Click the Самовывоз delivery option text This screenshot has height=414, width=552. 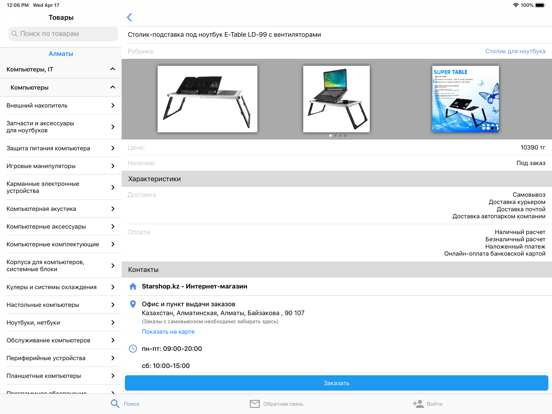click(x=529, y=195)
